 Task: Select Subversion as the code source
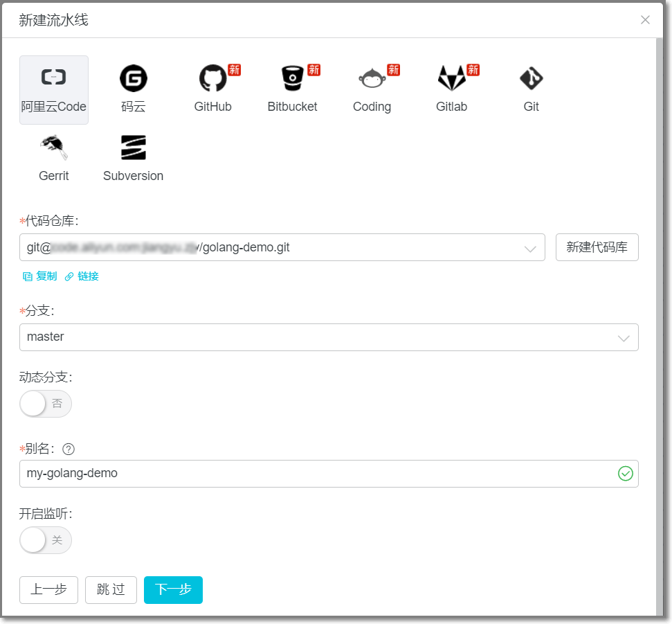(x=134, y=159)
